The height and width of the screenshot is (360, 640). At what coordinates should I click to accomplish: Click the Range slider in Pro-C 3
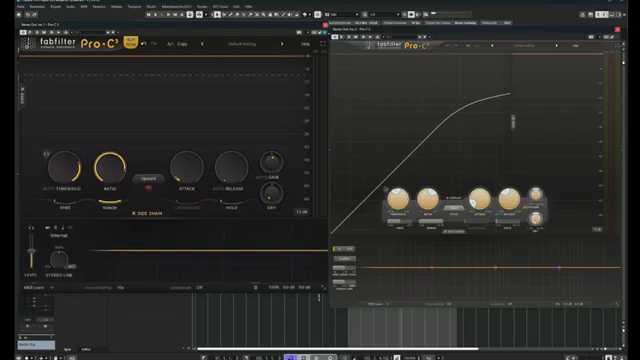click(x=110, y=201)
